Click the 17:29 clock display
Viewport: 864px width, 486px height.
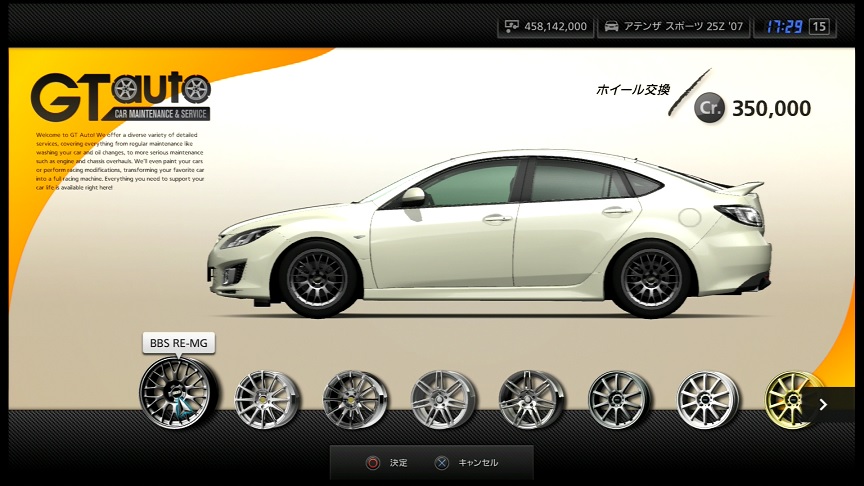click(x=784, y=26)
